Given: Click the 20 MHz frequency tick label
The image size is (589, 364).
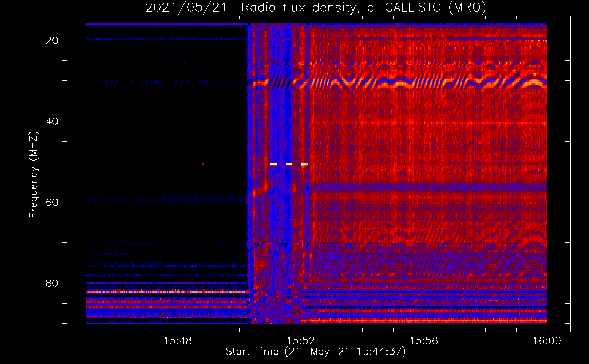Looking at the screenshot, I should (52, 40).
